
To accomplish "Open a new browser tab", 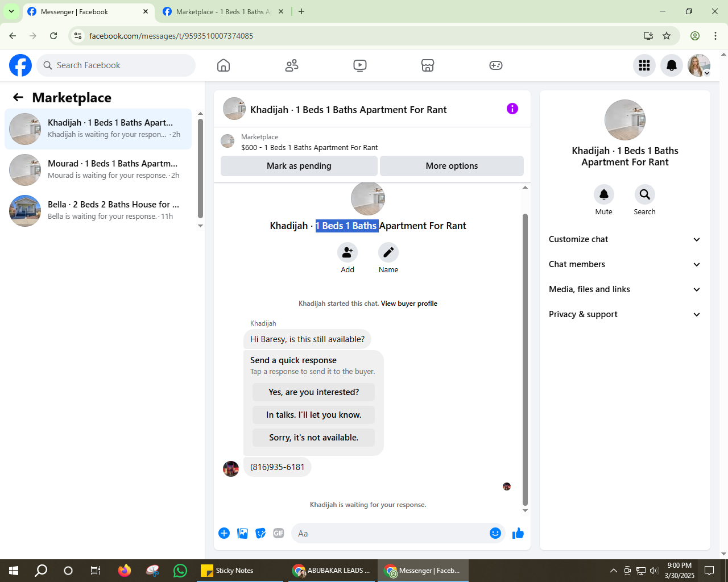I will (x=301, y=11).
